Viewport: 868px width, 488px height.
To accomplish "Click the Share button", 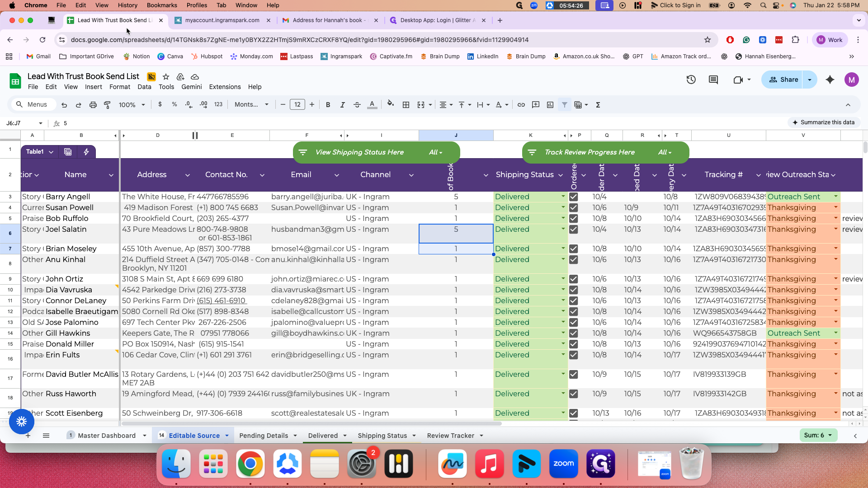I will click(x=783, y=80).
